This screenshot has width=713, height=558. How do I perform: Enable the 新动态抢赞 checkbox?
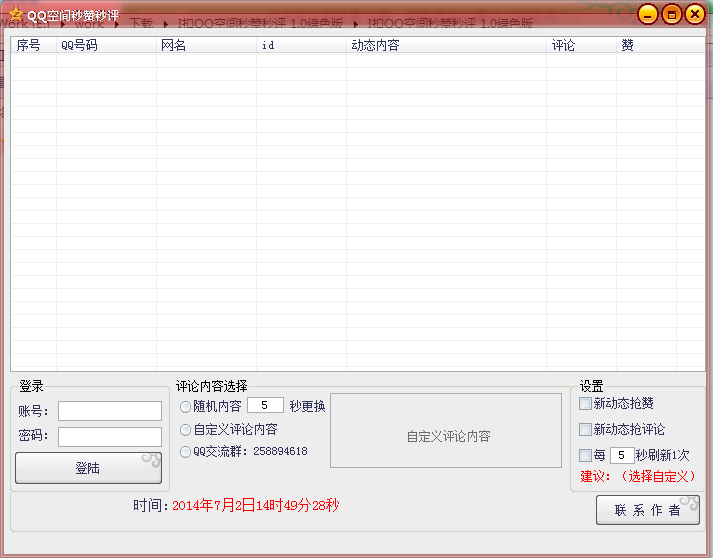585,403
